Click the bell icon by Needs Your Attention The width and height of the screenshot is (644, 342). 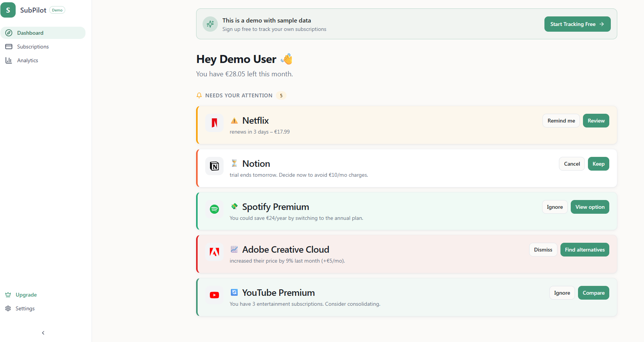tap(199, 95)
